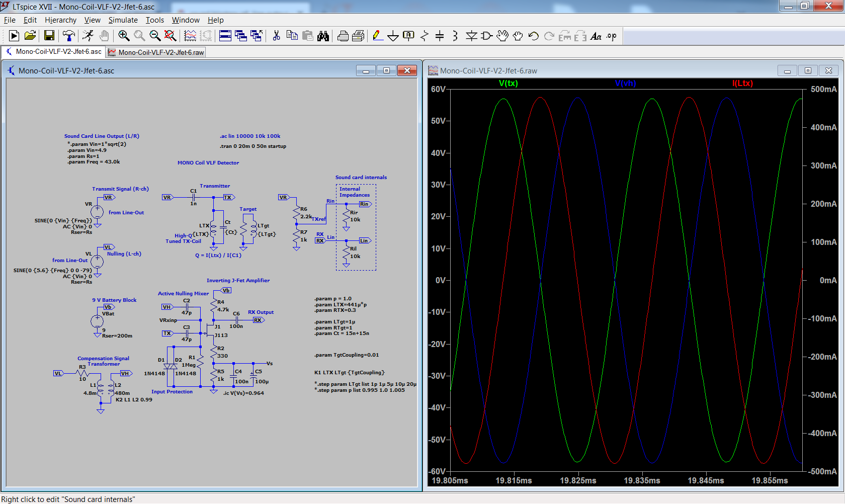
Task: Click the Undo arrow icon
Action: tap(534, 36)
